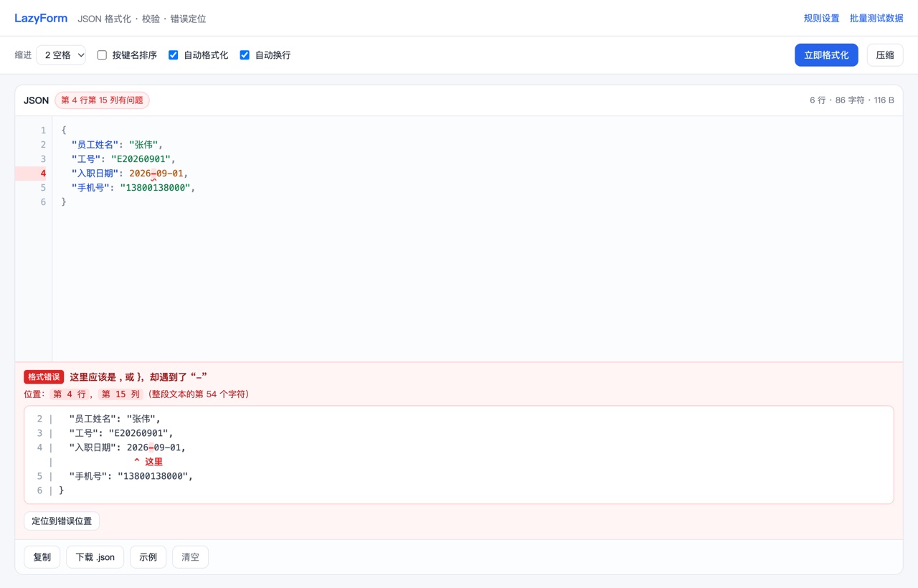Image resolution: width=918 pixels, height=588 pixels.
Task: Select line number 4 in the editor gutter
Action: (43, 174)
